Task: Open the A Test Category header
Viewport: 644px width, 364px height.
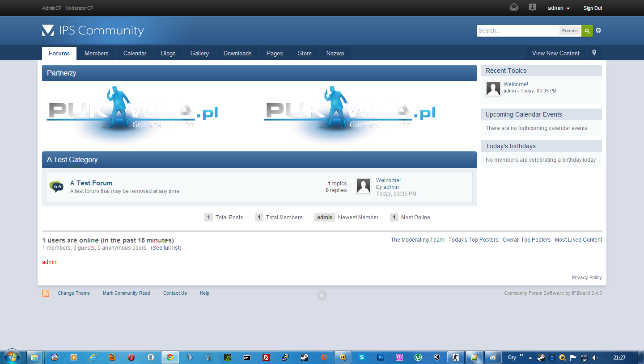Action: point(259,159)
